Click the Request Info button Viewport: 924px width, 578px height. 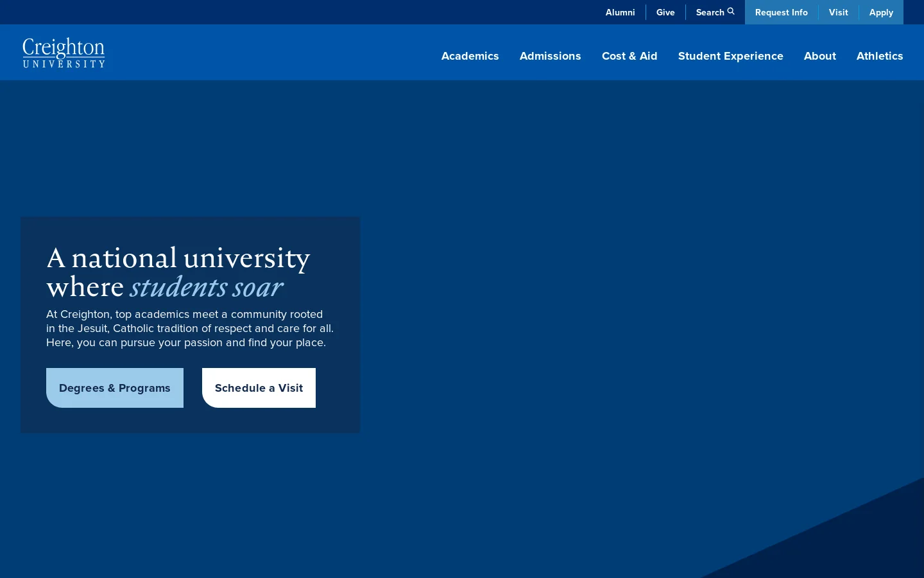click(x=782, y=12)
